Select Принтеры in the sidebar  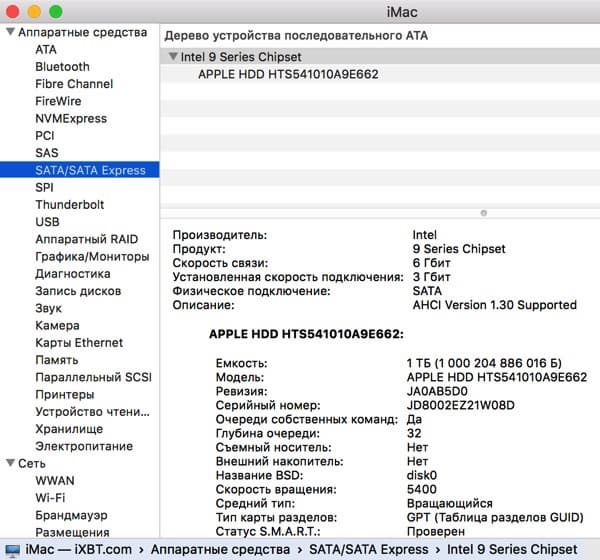65,394
